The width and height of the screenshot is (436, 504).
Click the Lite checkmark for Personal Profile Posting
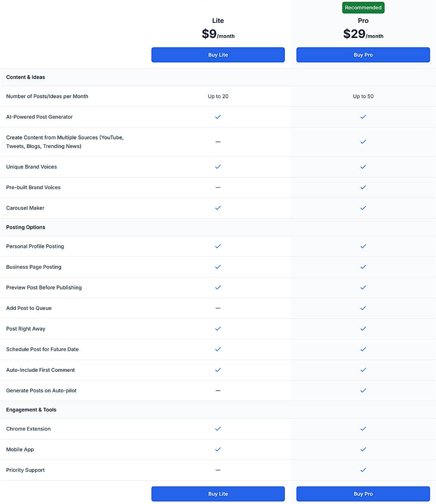(218, 246)
